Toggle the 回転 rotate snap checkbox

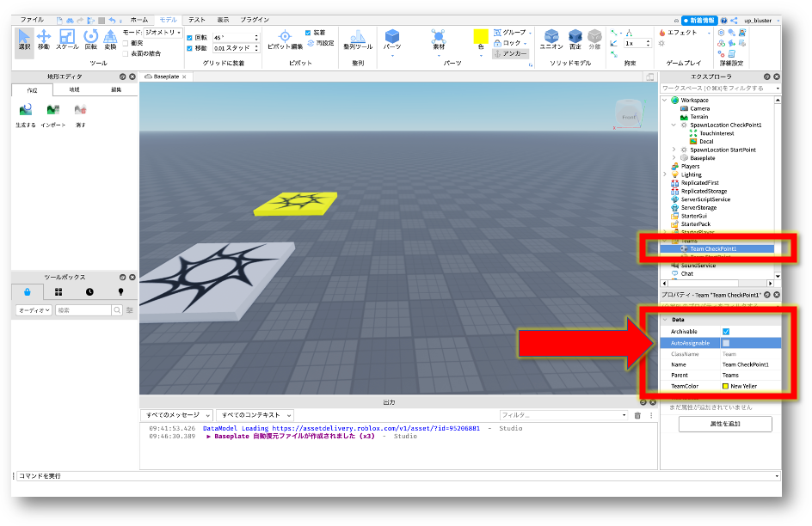[x=189, y=38]
